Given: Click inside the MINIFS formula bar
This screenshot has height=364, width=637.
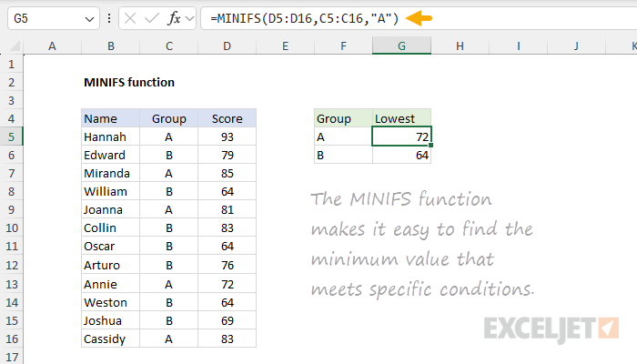Looking at the screenshot, I should coord(419,18).
